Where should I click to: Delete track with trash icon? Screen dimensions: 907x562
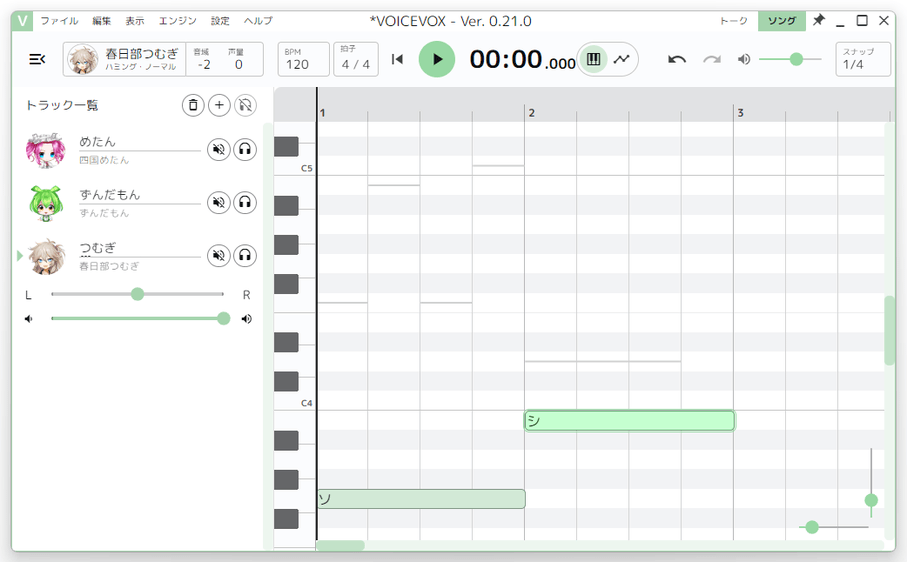click(193, 105)
